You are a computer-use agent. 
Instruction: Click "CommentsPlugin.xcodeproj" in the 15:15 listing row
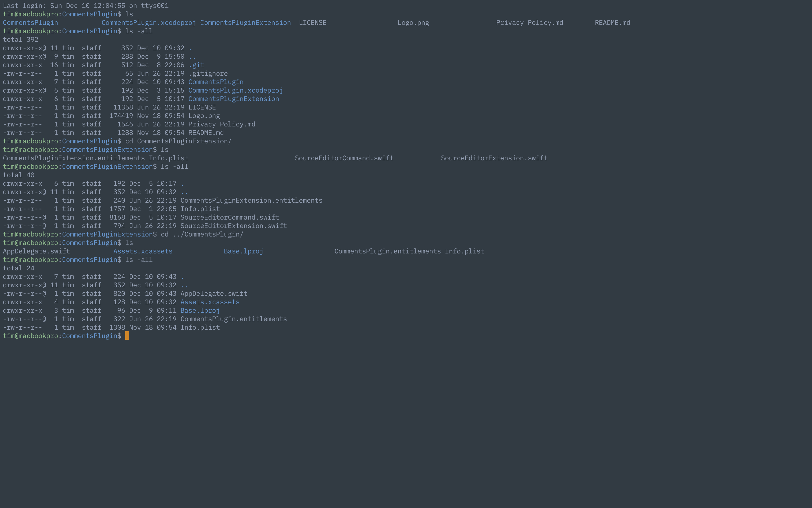pos(236,90)
